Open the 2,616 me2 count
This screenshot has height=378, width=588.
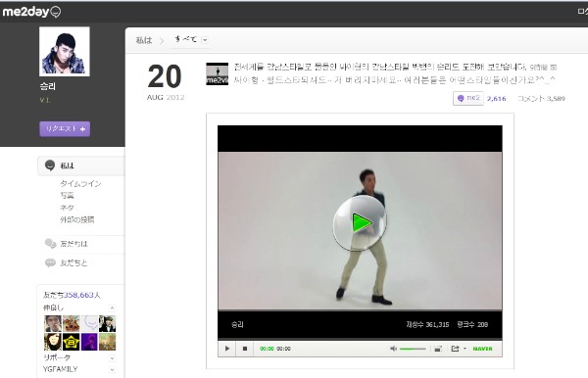coord(497,99)
